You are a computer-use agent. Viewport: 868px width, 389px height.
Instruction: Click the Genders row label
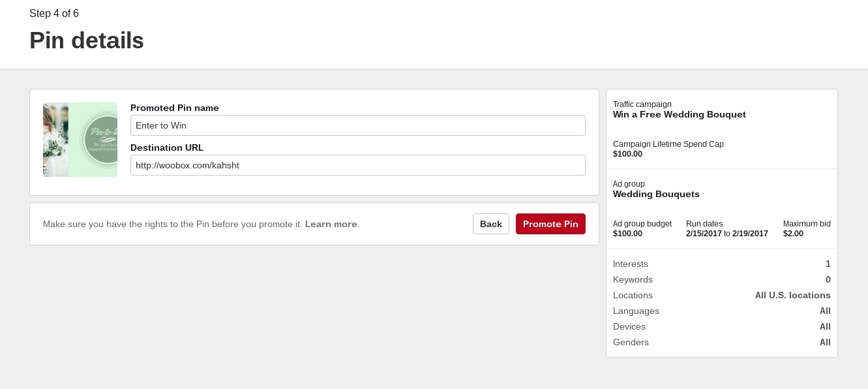pos(631,342)
